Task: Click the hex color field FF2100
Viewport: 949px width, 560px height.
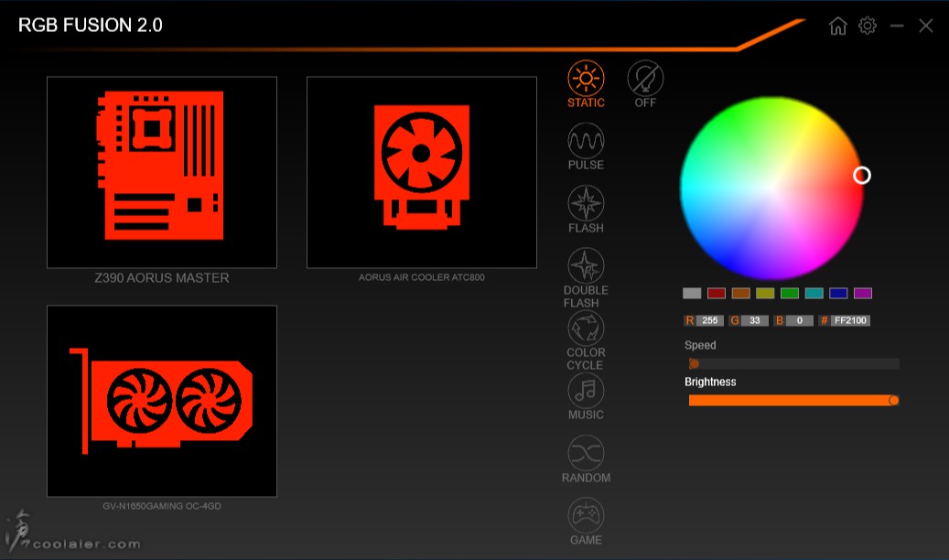Action: tap(850, 320)
